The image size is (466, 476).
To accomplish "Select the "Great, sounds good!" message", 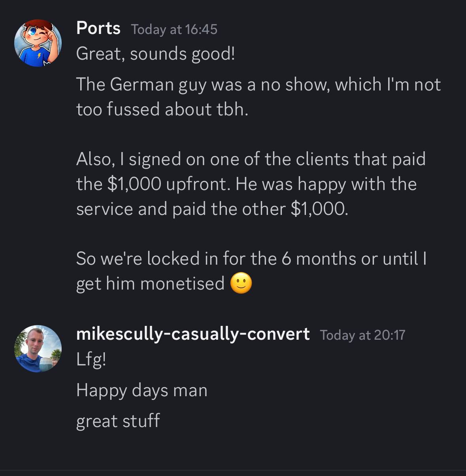I will [x=156, y=54].
